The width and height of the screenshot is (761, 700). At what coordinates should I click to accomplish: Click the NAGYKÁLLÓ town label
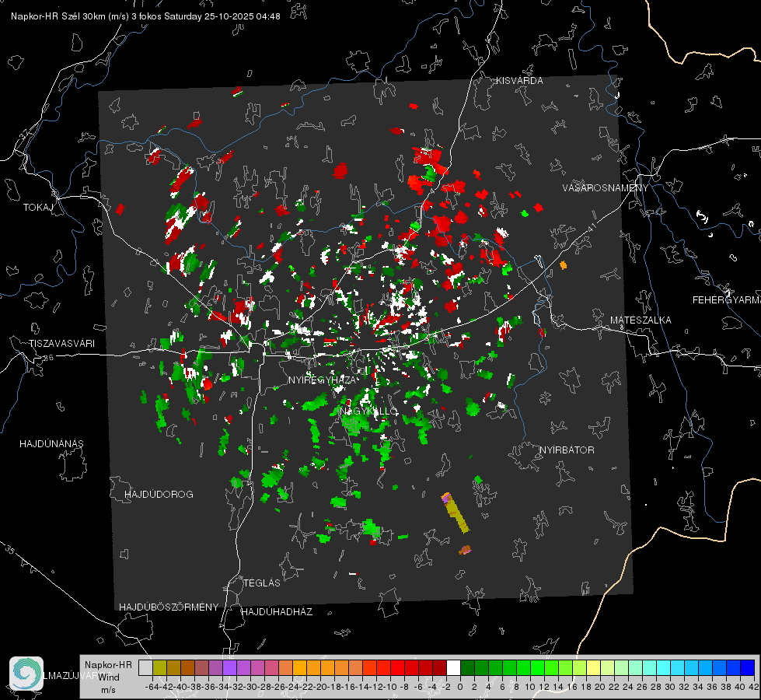pyautogui.click(x=369, y=411)
